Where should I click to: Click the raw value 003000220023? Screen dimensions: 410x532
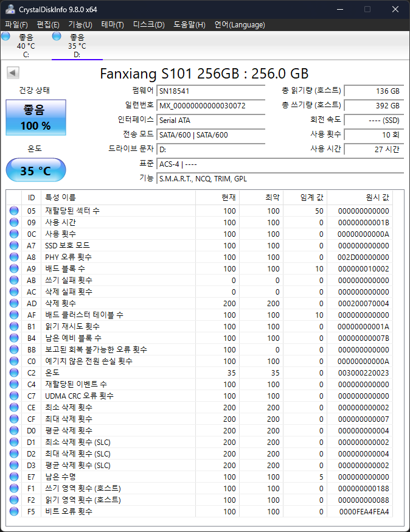(x=363, y=373)
